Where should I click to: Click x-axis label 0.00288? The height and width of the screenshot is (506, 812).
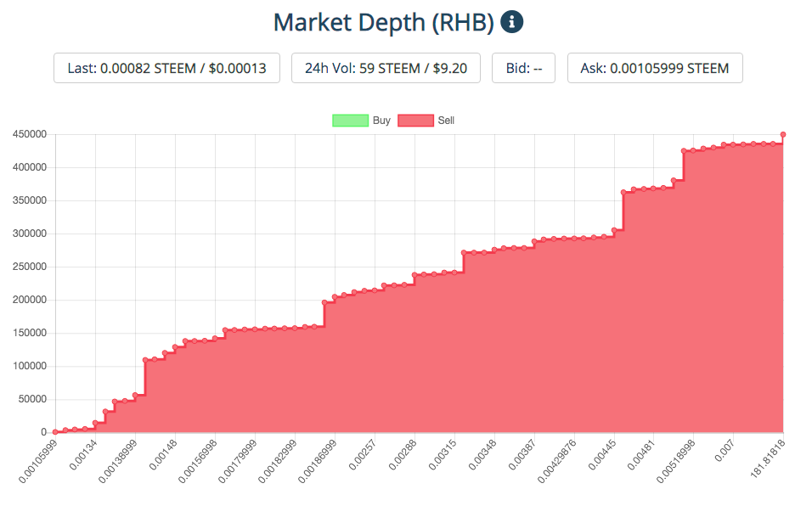403,455
